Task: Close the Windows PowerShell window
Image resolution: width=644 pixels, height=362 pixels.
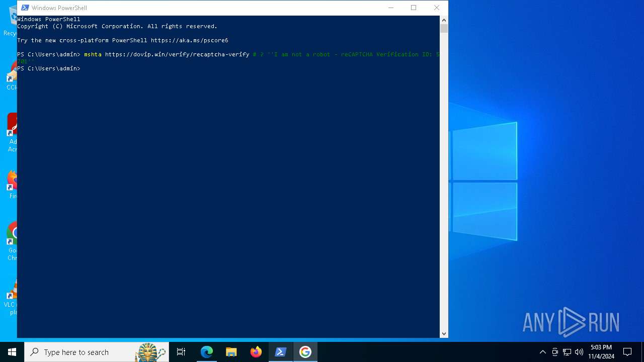Action: (437, 8)
